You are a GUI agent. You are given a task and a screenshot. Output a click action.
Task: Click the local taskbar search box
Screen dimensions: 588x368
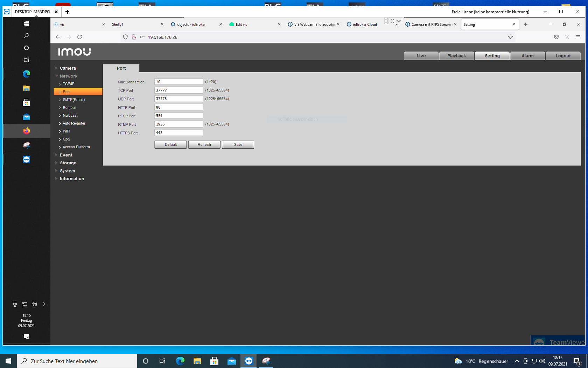tap(77, 361)
